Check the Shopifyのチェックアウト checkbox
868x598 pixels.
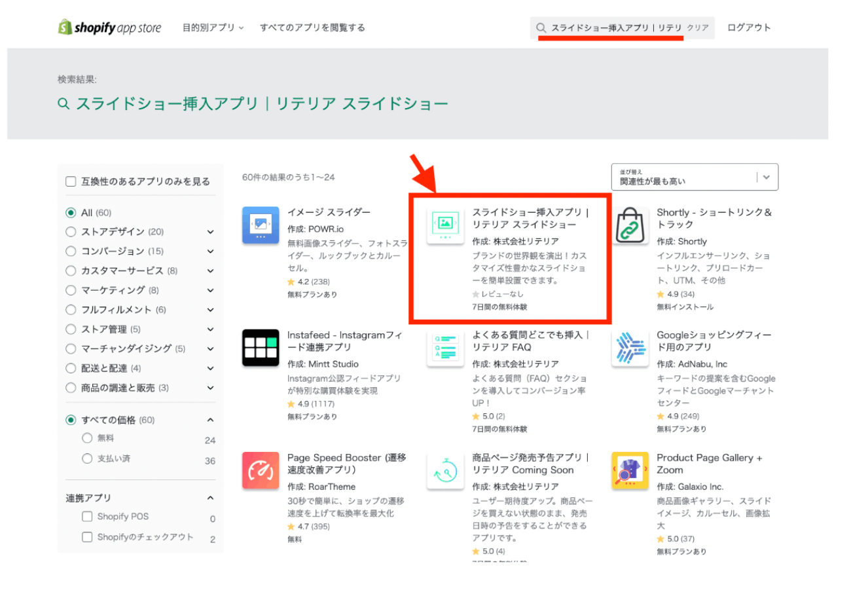coord(87,537)
